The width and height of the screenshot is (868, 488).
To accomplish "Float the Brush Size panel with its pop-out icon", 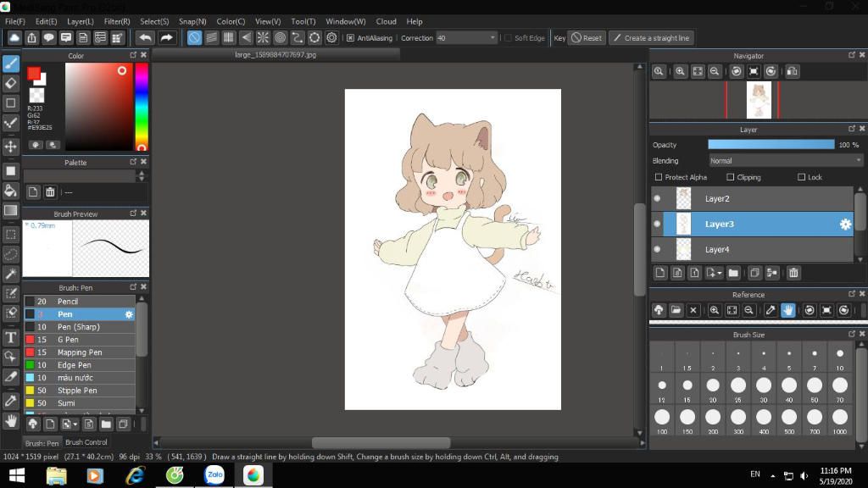I will pyautogui.click(x=851, y=334).
